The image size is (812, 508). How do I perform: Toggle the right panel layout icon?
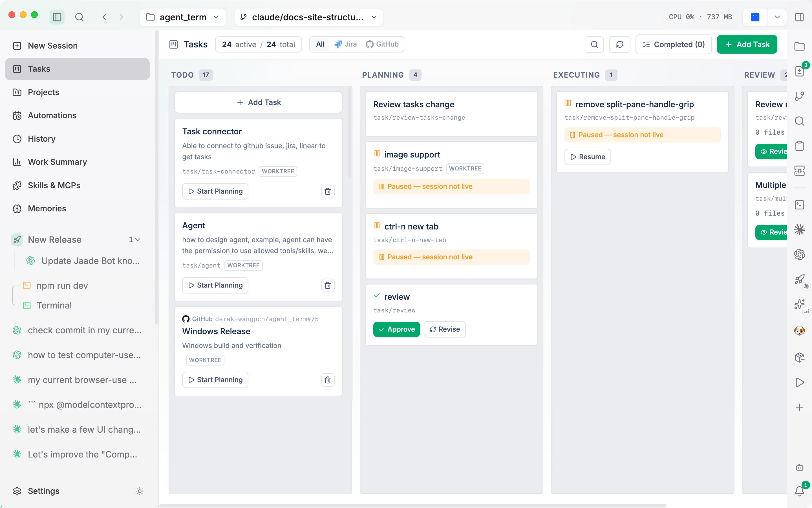click(800, 17)
